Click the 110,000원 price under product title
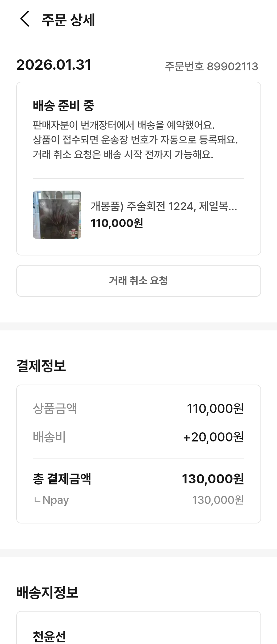This screenshot has width=277, height=644. (x=117, y=223)
